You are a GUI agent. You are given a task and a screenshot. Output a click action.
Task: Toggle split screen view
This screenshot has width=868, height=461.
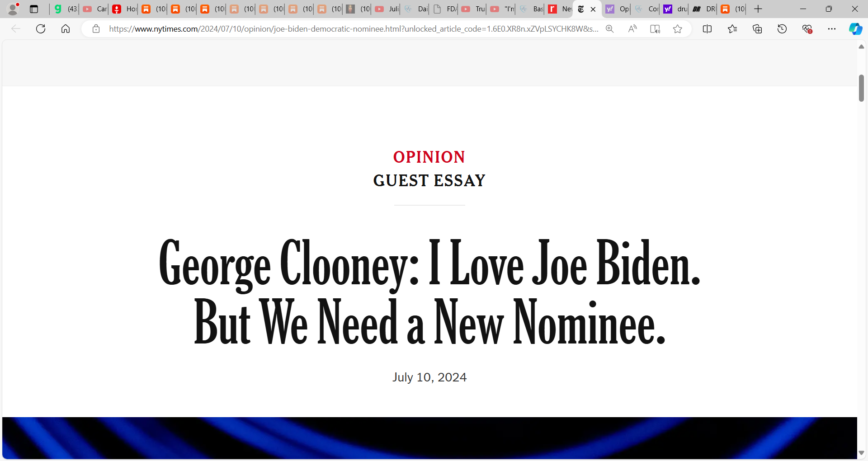click(708, 29)
